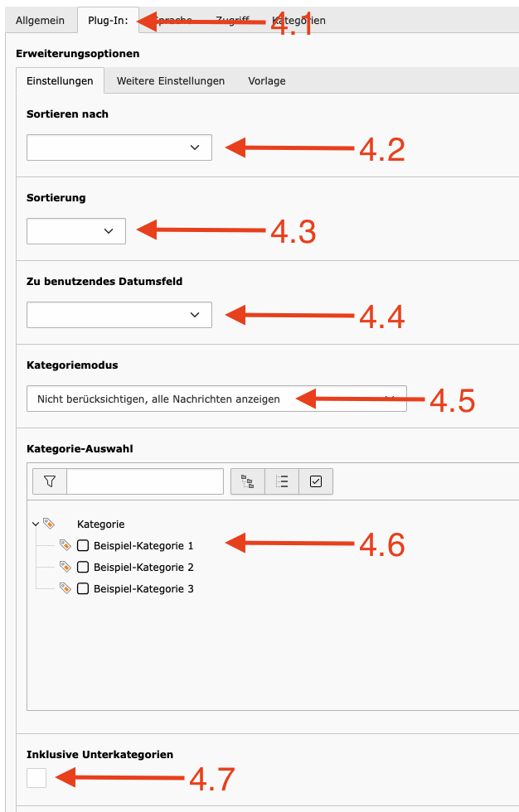Open the Sortierung dropdown
519x812 pixels.
click(76, 231)
